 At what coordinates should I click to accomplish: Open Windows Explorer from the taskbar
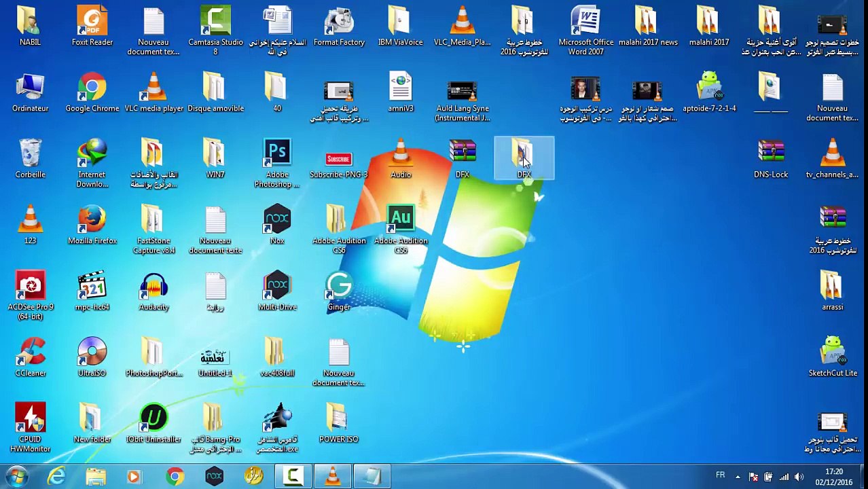tap(96, 477)
